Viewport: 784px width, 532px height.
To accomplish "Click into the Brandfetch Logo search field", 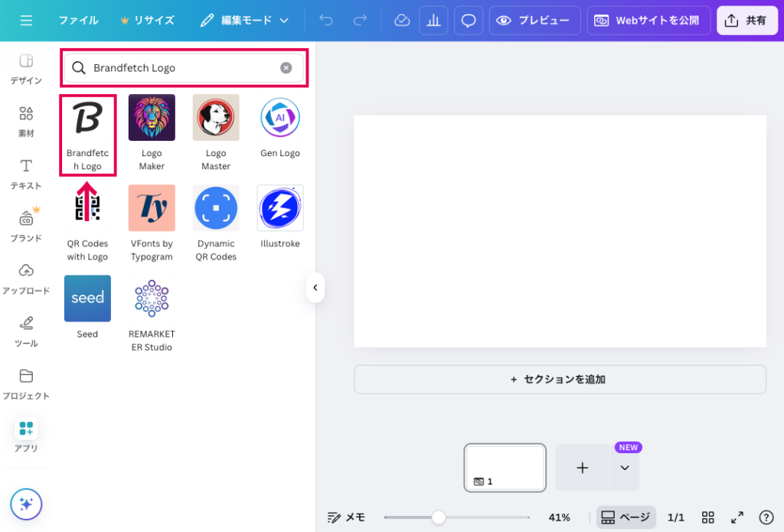I will (184, 68).
